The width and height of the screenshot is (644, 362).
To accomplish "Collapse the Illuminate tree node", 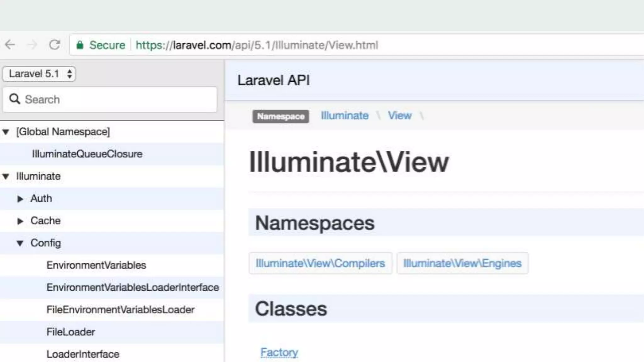I will click(6, 176).
